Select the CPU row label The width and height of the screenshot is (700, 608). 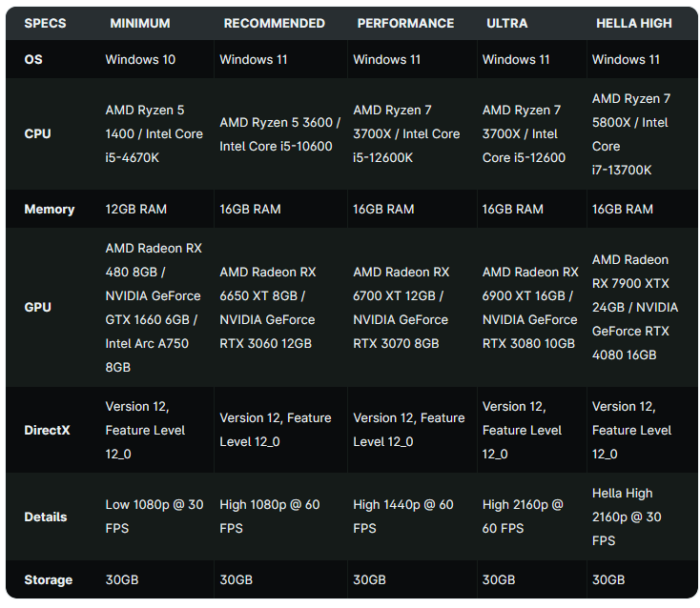[x=37, y=133]
